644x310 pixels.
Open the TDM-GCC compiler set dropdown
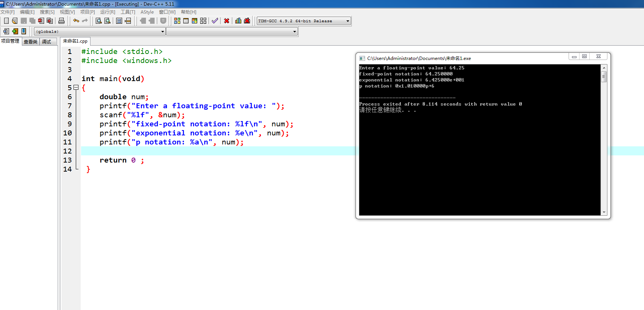click(304, 21)
